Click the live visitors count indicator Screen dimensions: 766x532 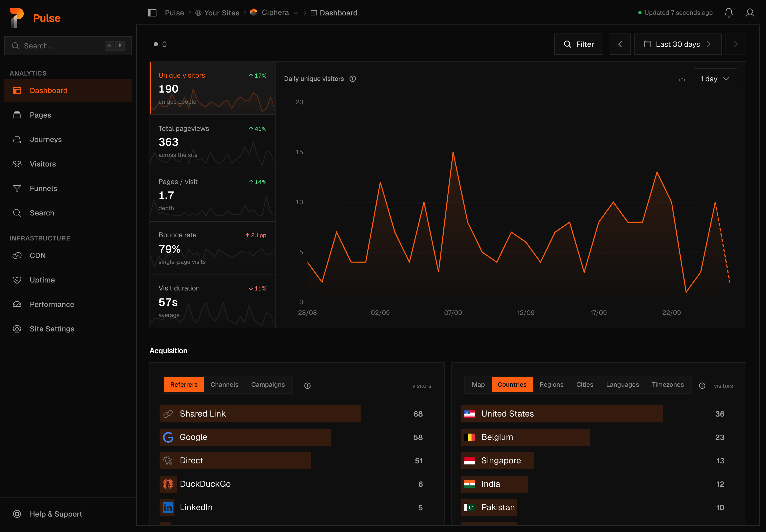point(160,44)
